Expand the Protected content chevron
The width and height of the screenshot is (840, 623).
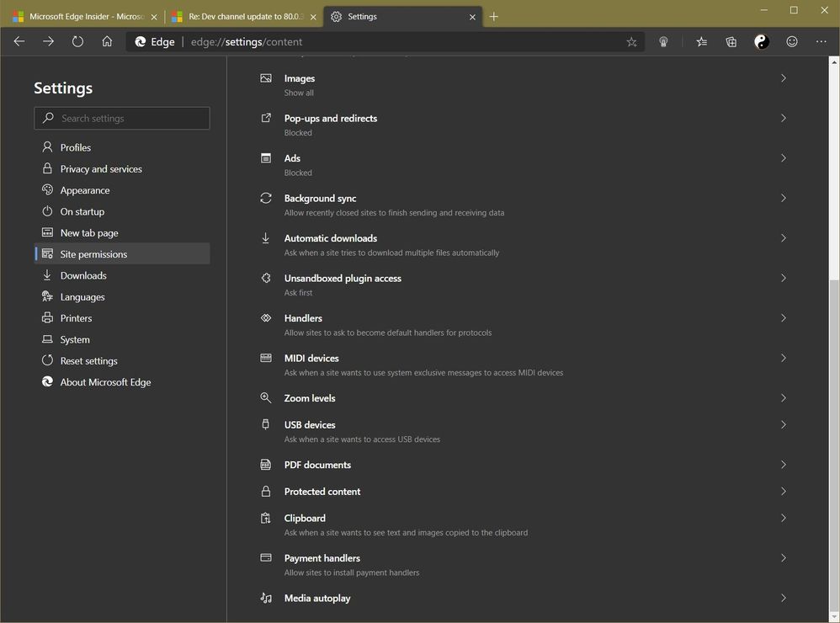pyautogui.click(x=784, y=491)
